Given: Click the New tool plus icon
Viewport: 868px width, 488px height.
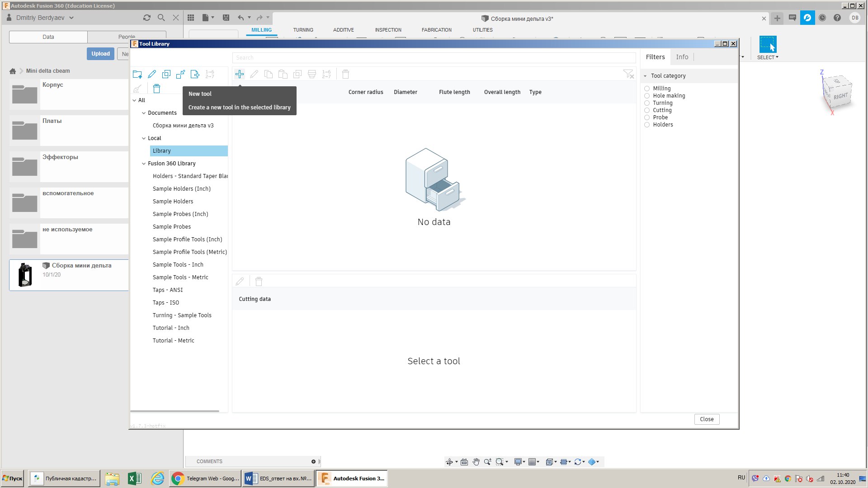Looking at the screenshot, I should (x=240, y=74).
